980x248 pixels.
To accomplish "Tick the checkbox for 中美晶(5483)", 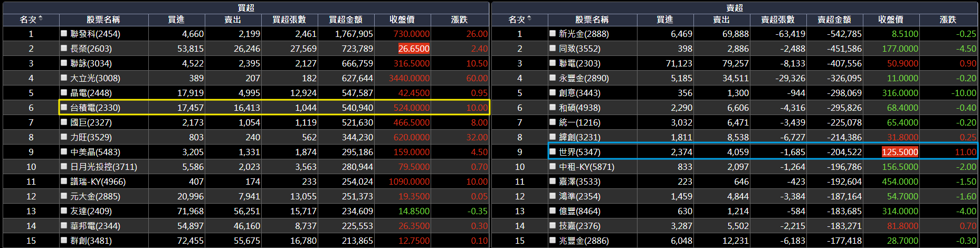I will (x=64, y=151).
